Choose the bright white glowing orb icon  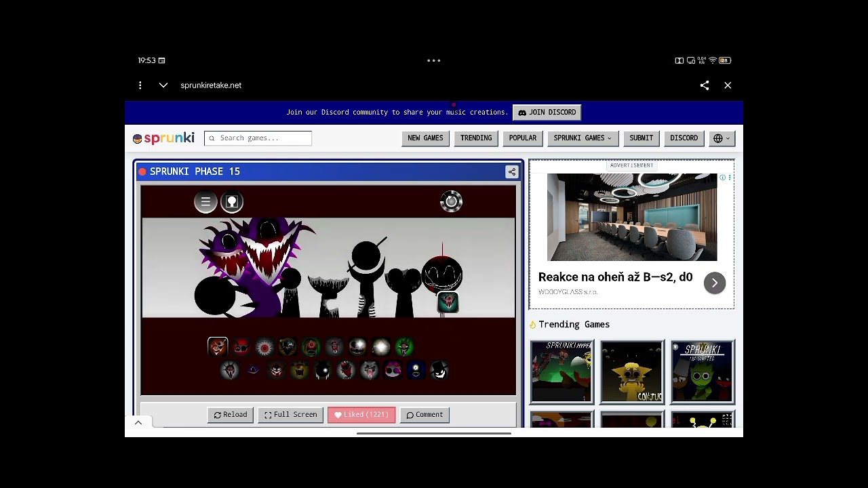tap(381, 347)
